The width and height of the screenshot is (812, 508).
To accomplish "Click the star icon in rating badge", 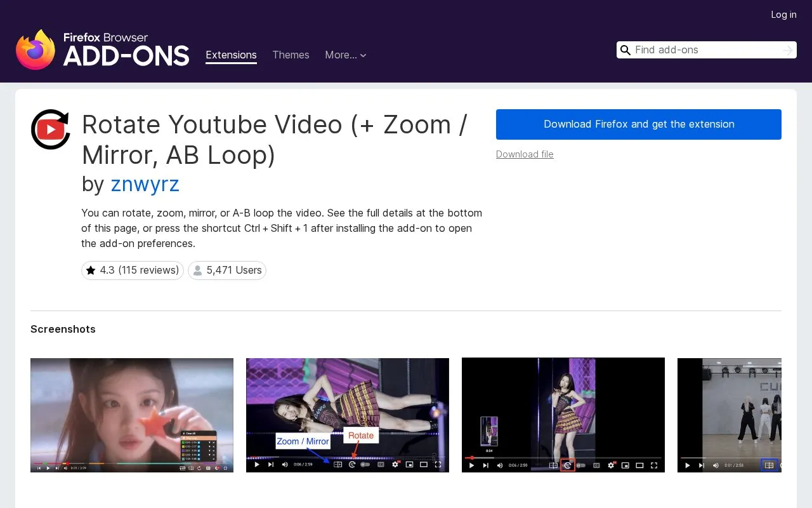I will point(91,271).
